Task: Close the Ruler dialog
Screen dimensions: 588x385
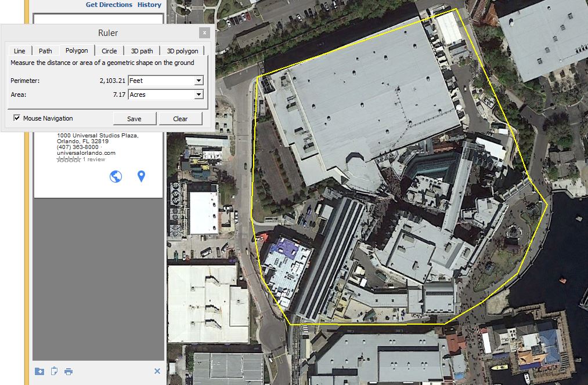Action: (x=204, y=33)
